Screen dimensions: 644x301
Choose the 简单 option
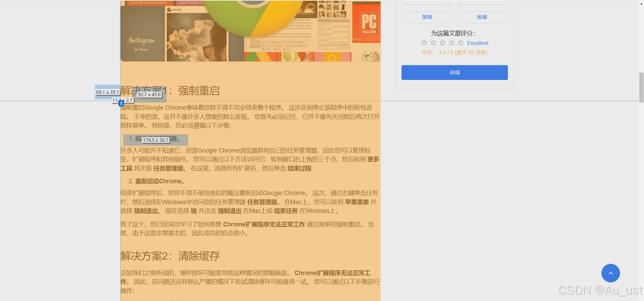click(x=427, y=17)
